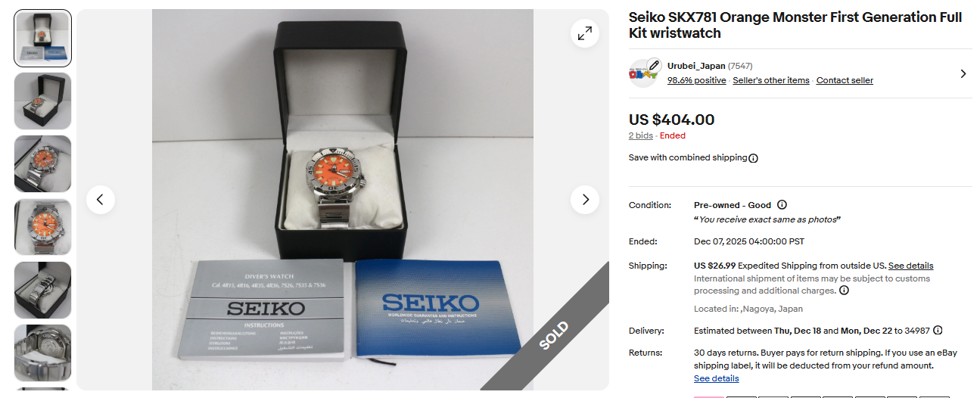Open the delivery estimate info icon

point(938,331)
